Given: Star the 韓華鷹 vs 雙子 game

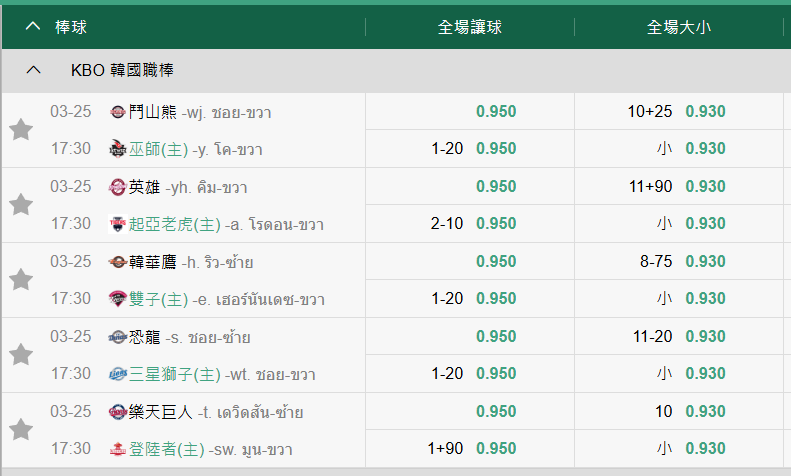Looking at the screenshot, I should pos(21,279).
